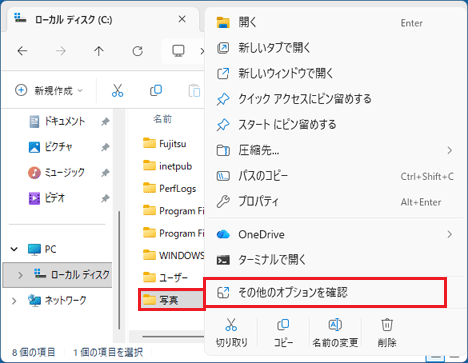468x363 pixels.
Task: Click the 削除 trash icon
Action: (x=387, y=324)
